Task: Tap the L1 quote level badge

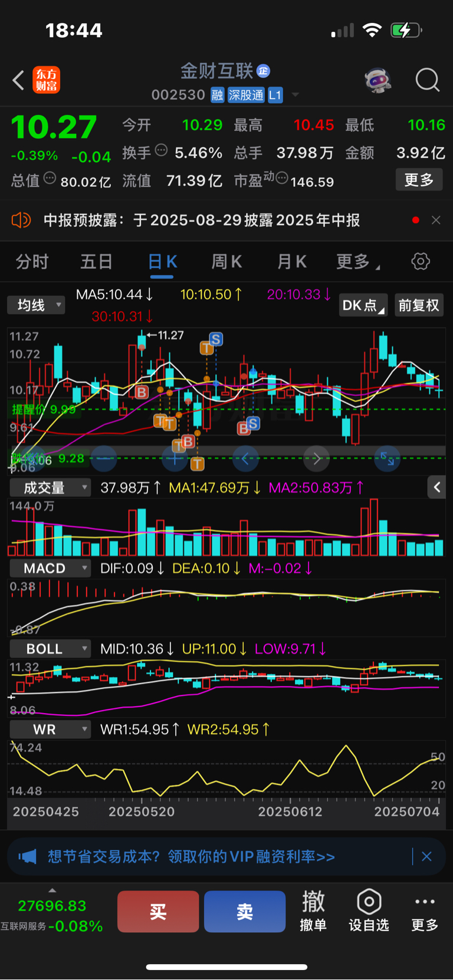Action: 275,95
